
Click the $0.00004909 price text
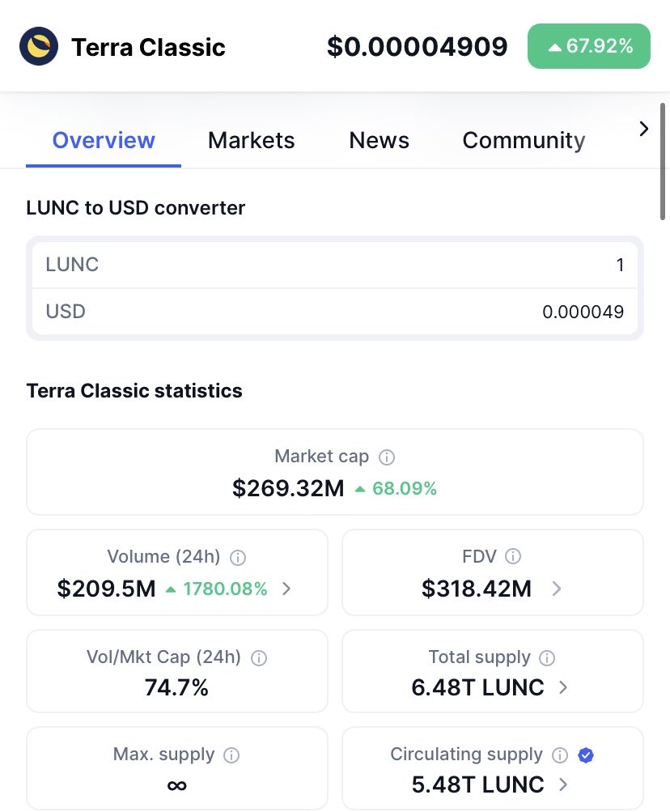coord(418,47)
